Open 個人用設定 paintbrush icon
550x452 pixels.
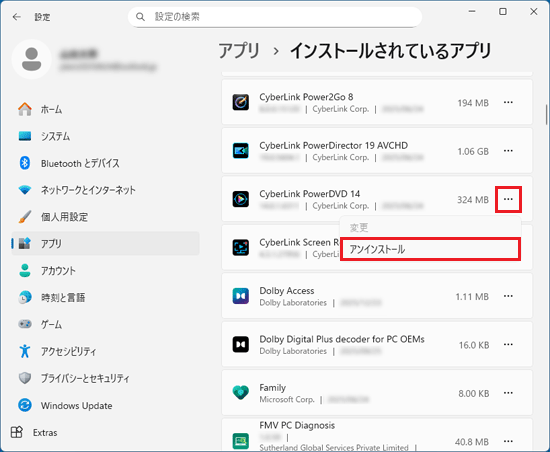[x=25, y=217]
